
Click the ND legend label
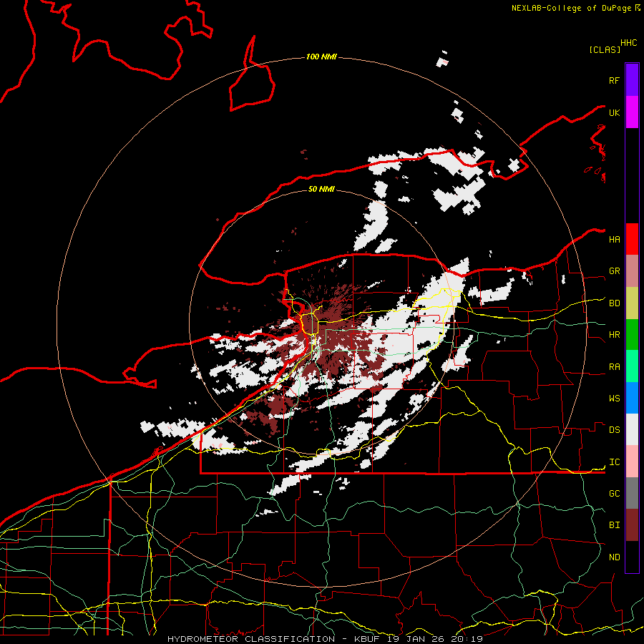coord(614,557)
